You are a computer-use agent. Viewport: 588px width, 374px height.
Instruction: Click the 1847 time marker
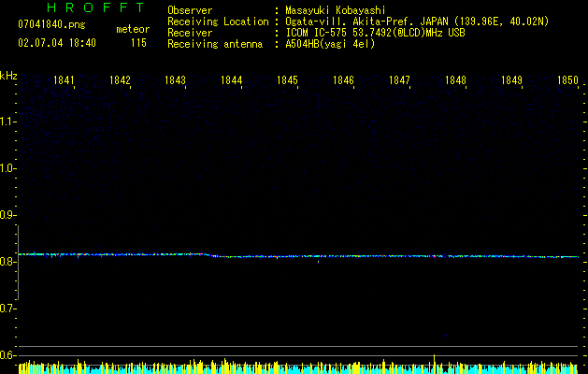(399, 80)
